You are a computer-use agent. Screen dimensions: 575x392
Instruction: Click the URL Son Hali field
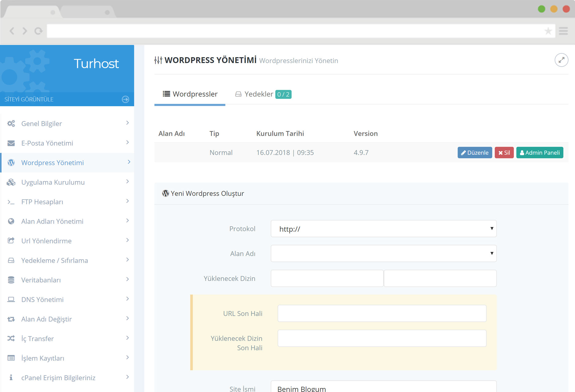(382, 313)
